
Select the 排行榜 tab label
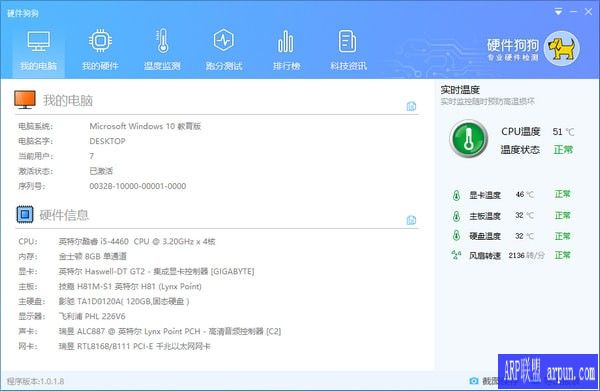click(286, 66)
